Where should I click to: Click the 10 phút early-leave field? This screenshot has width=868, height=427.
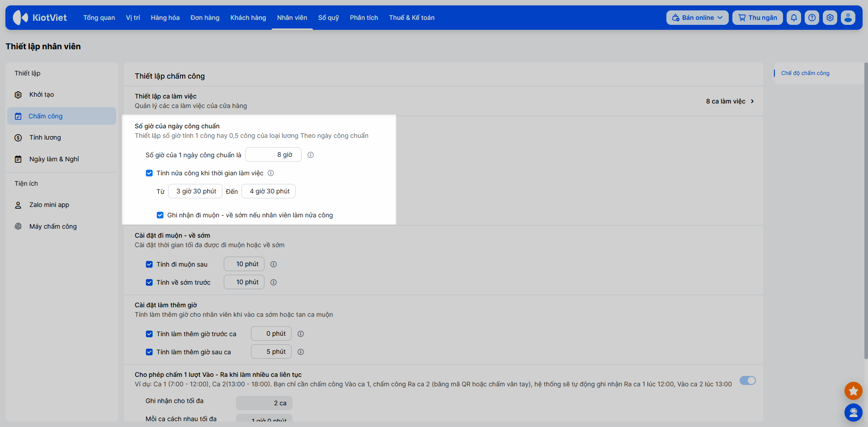pos(244,282)
